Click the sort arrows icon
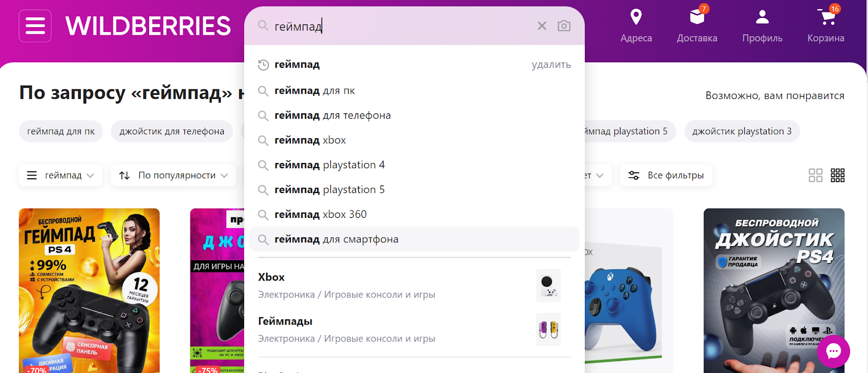Viewport: 868px width, 373px height. (x=124, y=176)
